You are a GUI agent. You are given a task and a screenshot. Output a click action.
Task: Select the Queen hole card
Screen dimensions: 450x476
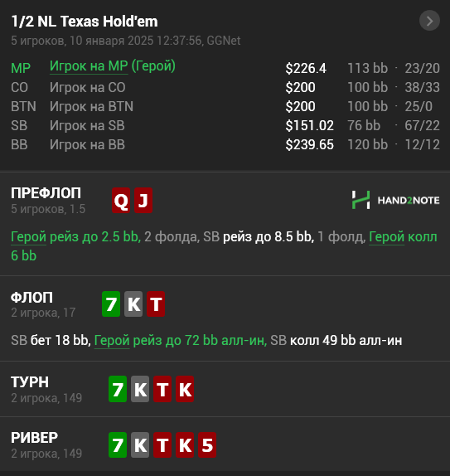point(121,201)
